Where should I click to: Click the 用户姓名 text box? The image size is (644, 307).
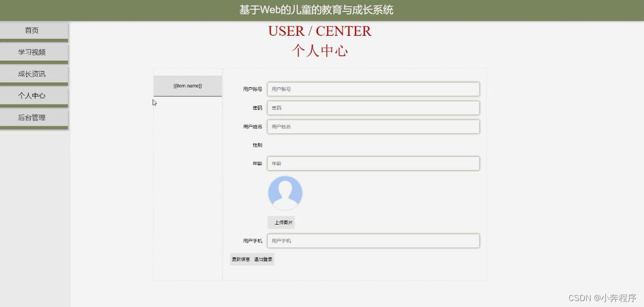[x=373, y=127]
